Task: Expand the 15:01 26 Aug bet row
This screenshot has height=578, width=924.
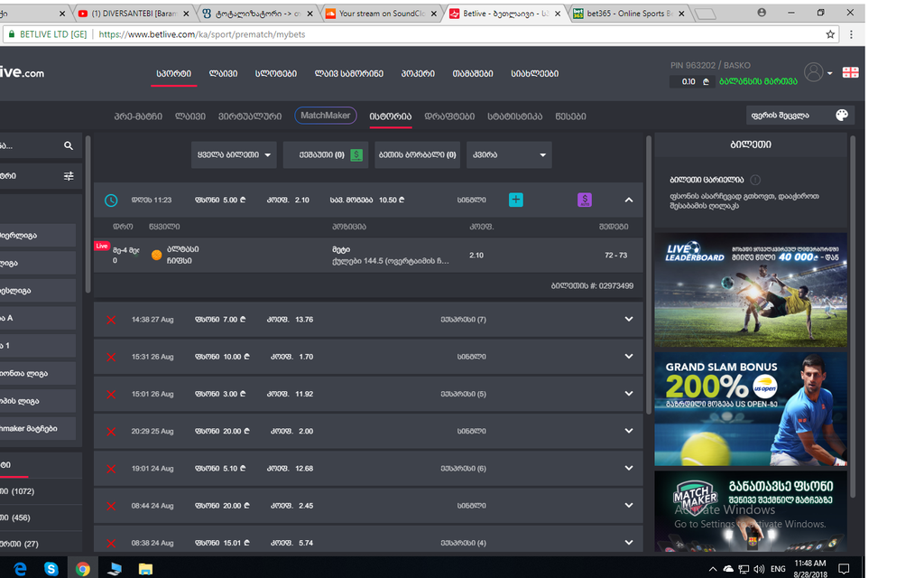Action: pyautogui.click(x=629, y=394)
